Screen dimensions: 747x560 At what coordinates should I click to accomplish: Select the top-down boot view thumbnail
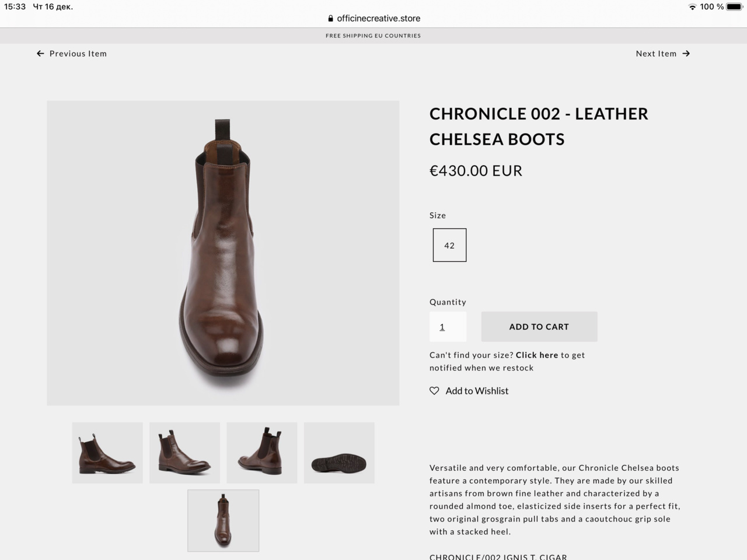[223, 520]
